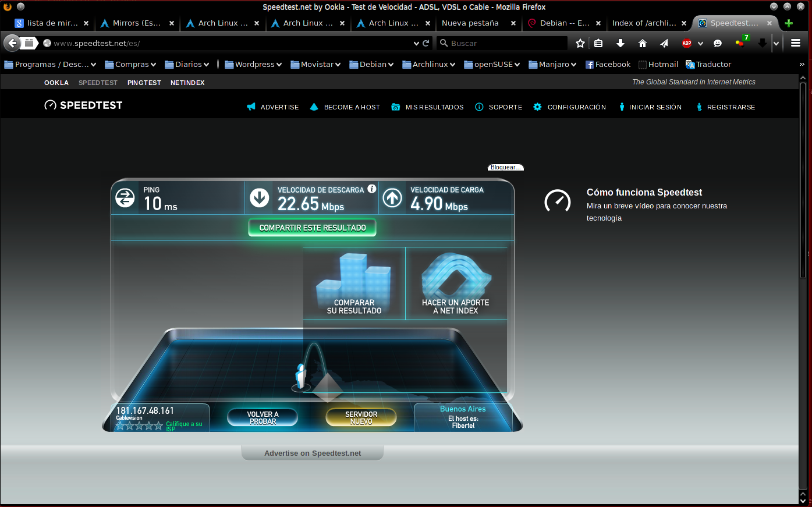Expand the Programas / Desc... bookmarks folder
The width and height of the screenshot is (812, 507).
(x=50, y=65)
